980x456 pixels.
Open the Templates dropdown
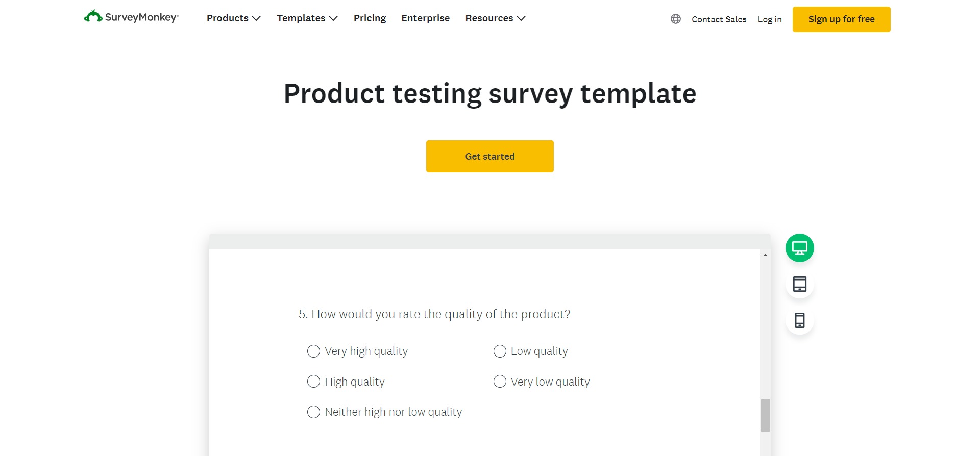pyautogui.click(x=307, y=18)
